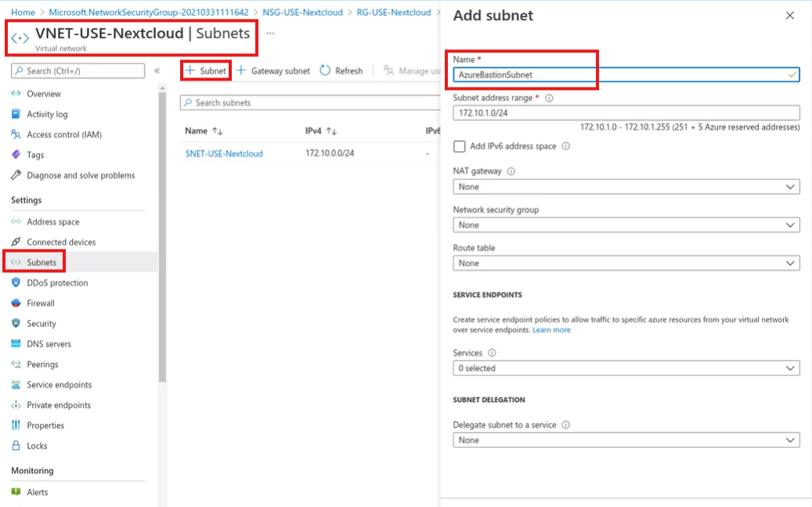Click the DDoS protection shield icon
Viewport: 812px width, 507px height.
[x=16, y=282]
